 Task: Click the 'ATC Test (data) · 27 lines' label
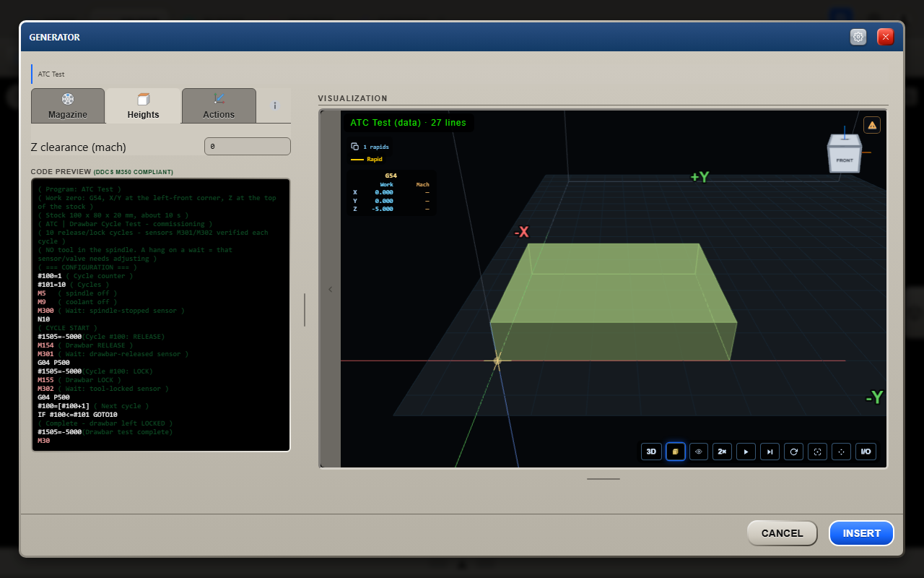[x=408, y=123]
